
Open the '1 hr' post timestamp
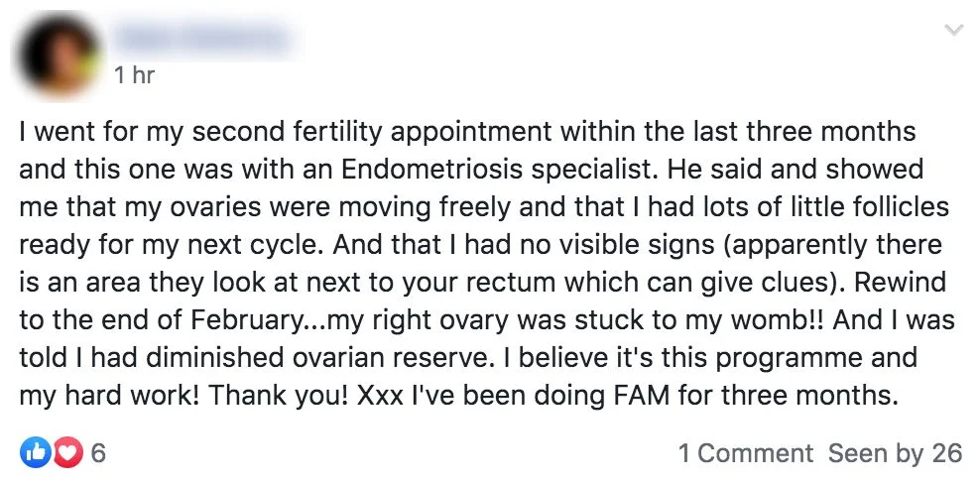(x=134, y=75)
